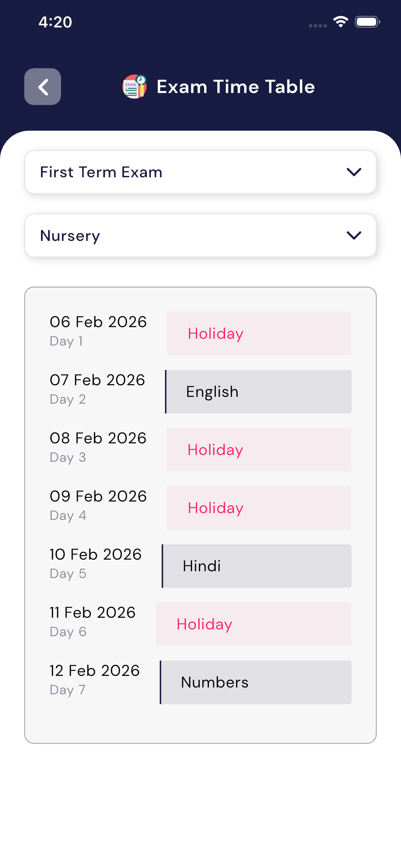
Task: Select the English exam entry
Action: click(x=259, y=392)
